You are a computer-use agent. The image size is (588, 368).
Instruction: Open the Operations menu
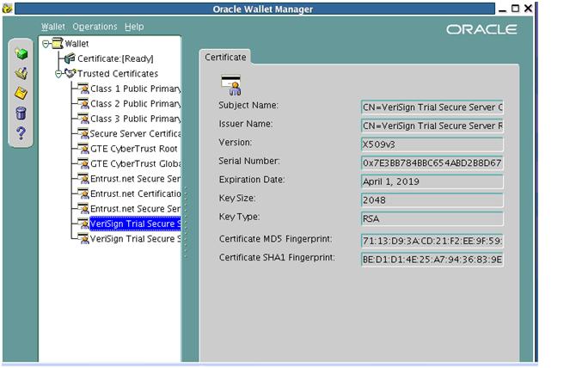click(x=95, y=27)
